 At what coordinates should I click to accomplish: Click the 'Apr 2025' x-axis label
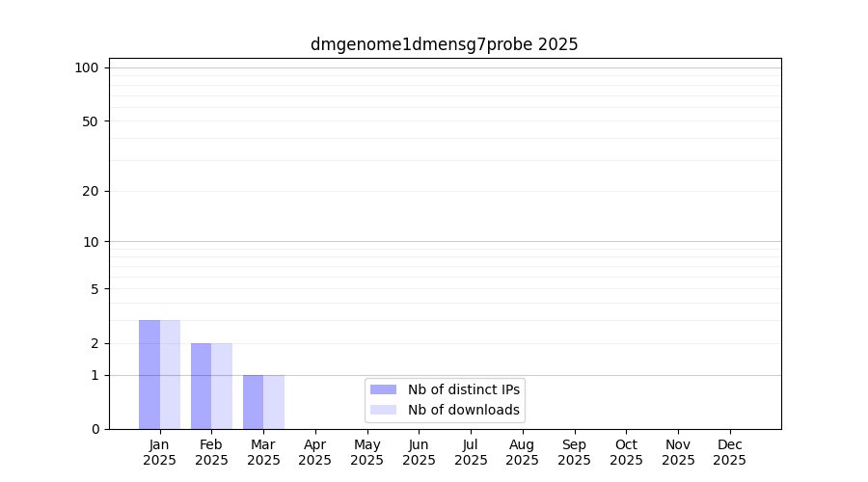tap(315, 452)
